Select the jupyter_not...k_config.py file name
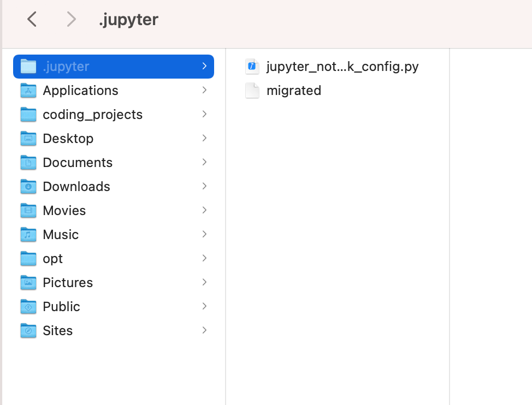This screenshot has height=405, width=532. tap(342, 67)
